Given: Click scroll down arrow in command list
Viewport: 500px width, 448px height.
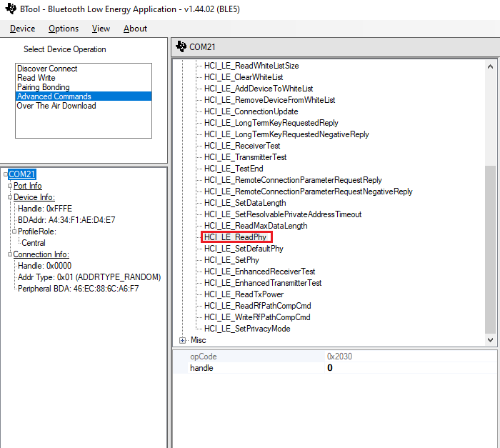Looking at the screenshot, I should (491, 340).
